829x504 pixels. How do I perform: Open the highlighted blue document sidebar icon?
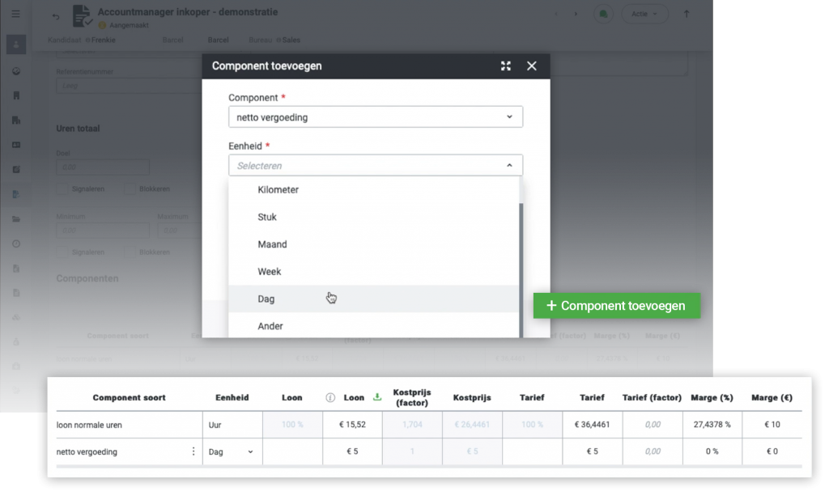pos(16,194)
